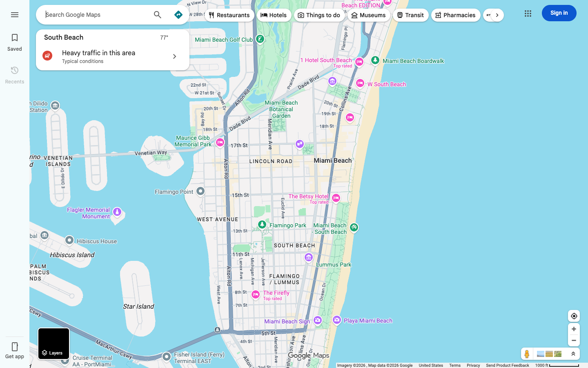The width and height of the screenshot is (588, 368).
Task: Focus the Search Google Maps field
Action: 96,15
